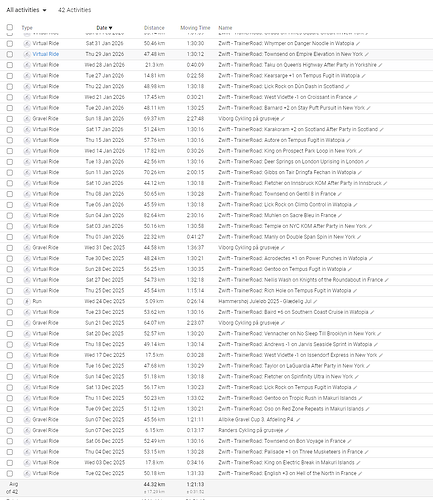Click edit pencil for Muhlen on Sacre Bleu
The height and width of the screenshot is (500, 433).
(x=340, y=215)
